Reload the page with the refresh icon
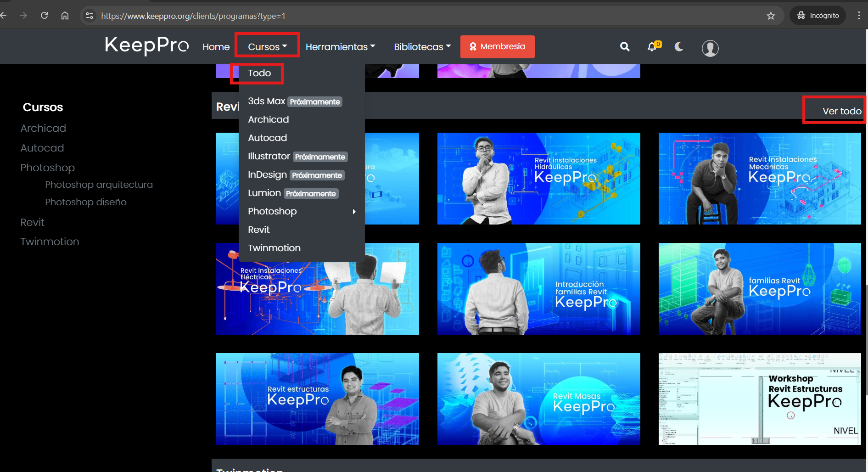868x472 pixels. tap(44, 16)
